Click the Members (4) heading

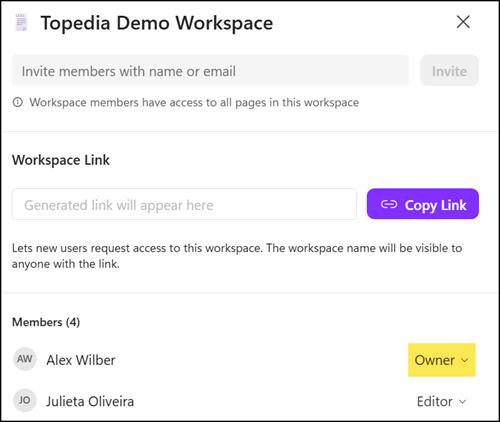tap(46, 322)
